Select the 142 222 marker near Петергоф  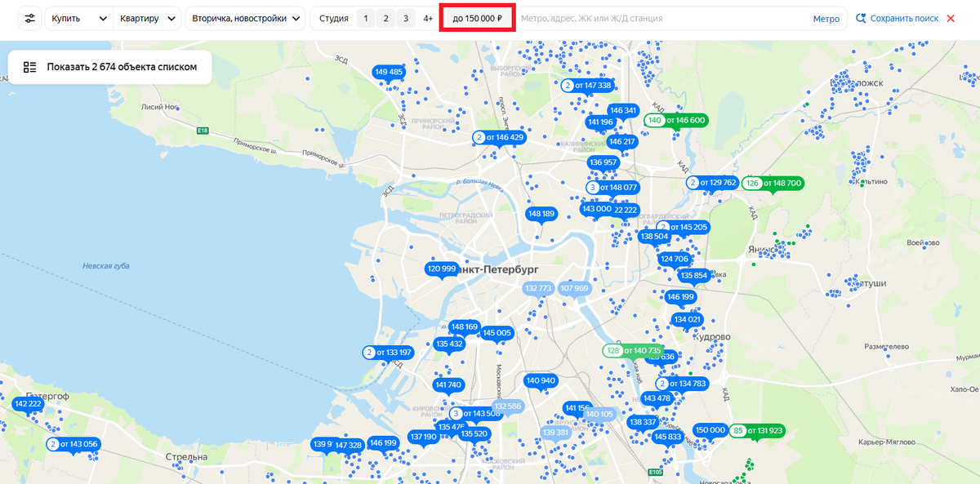coord(28,404)
